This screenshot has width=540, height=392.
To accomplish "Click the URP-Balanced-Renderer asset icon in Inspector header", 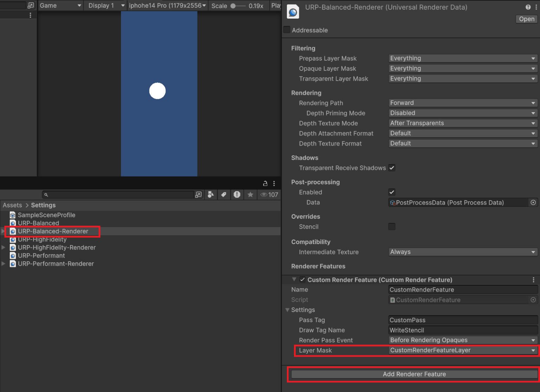I will pos(292,11).
